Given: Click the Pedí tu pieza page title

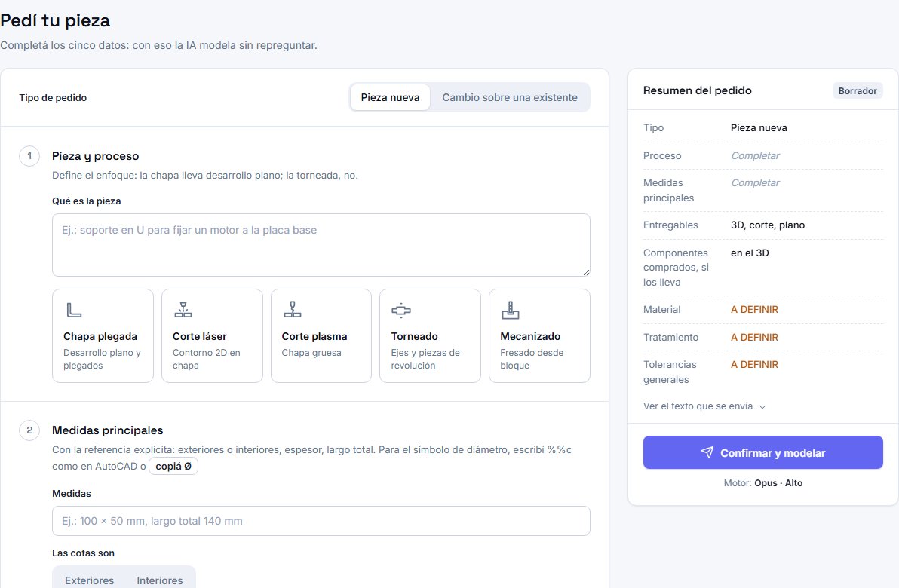Looking at the screenshot, I should pyautogui.click(x=55, y=20).
